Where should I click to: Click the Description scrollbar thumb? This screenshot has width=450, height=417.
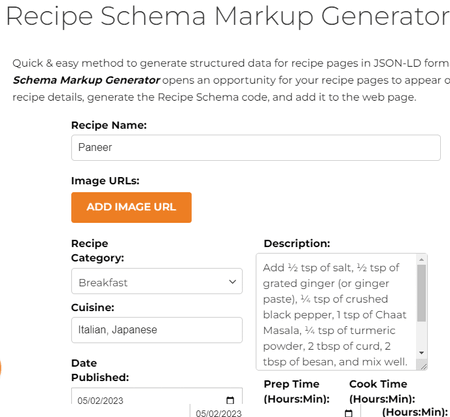pos(421,293)
